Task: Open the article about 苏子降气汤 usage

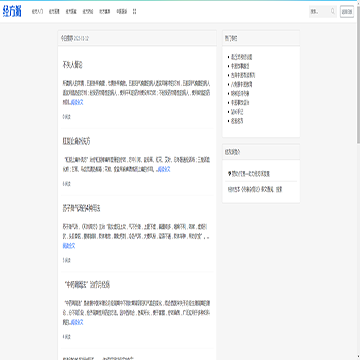Action: (82, 209)
